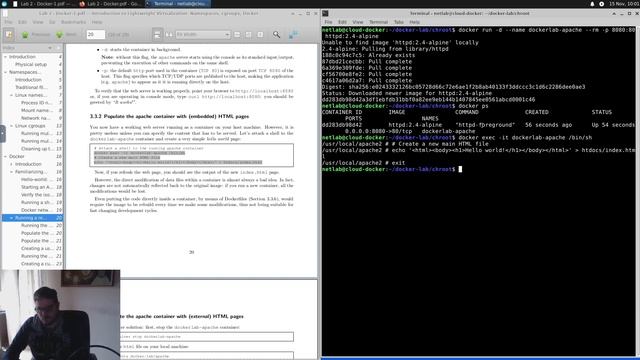The image size is (640, 360).
Task: Open Help menu in PDF viewer
Action: [97, 22]
